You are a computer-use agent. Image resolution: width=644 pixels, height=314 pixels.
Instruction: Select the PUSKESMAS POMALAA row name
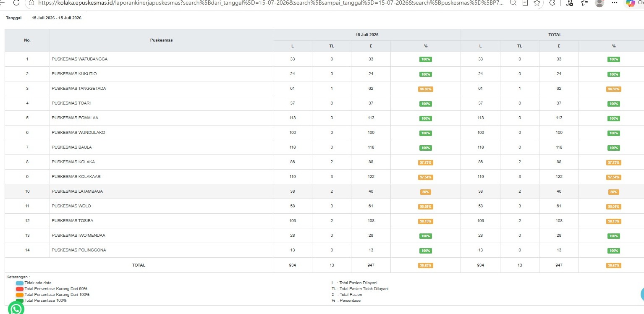coord(75,118)
